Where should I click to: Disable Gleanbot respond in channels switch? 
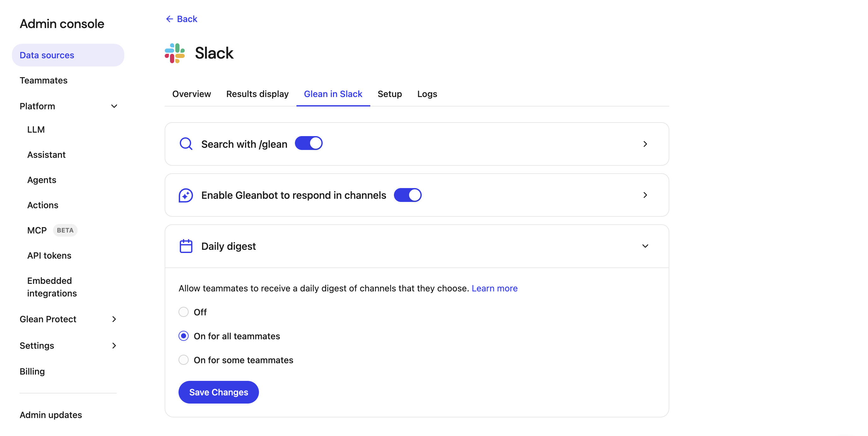pyautogui.click(x=408, y=195)
